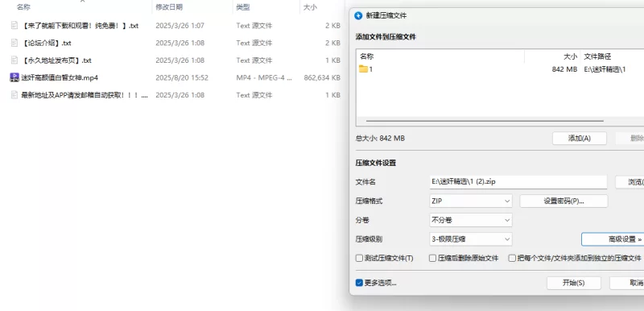
Task: Open the 分卷 dropdown showing 不分卷
Action: (471, 220)
